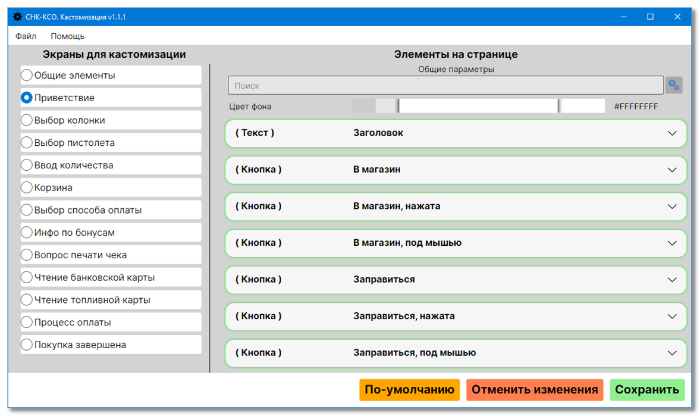Click the gears icon next to search field
700x416 pixels.
tap(674, 85)
